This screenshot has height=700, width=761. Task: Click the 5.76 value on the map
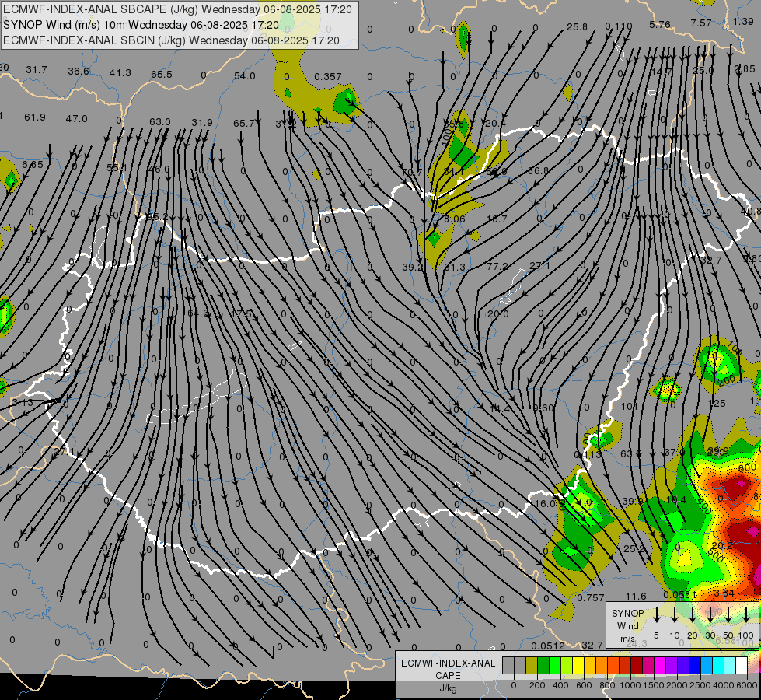coord(660,24)
